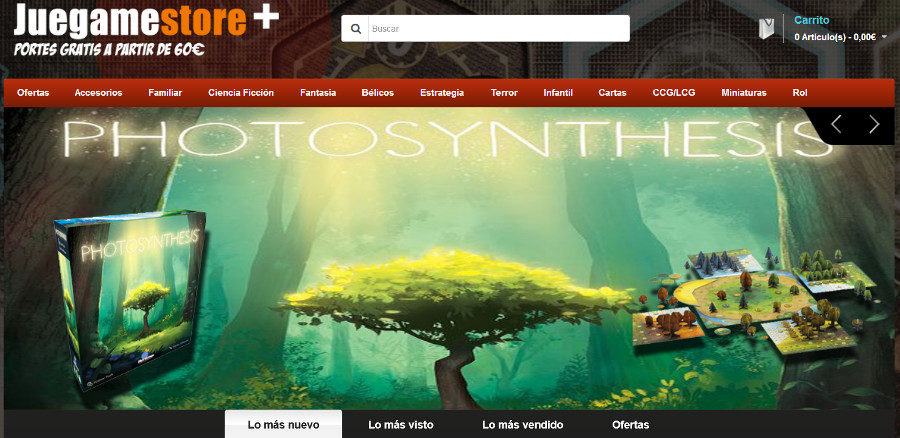900x438 pixels.
Task: Select the Lo más nuevo tab
Action: (284, 425)
